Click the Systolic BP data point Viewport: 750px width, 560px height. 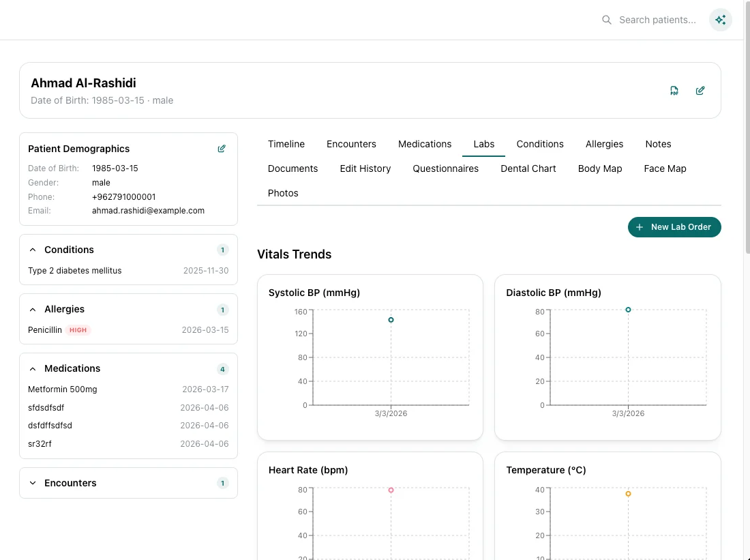coord(391,320)
